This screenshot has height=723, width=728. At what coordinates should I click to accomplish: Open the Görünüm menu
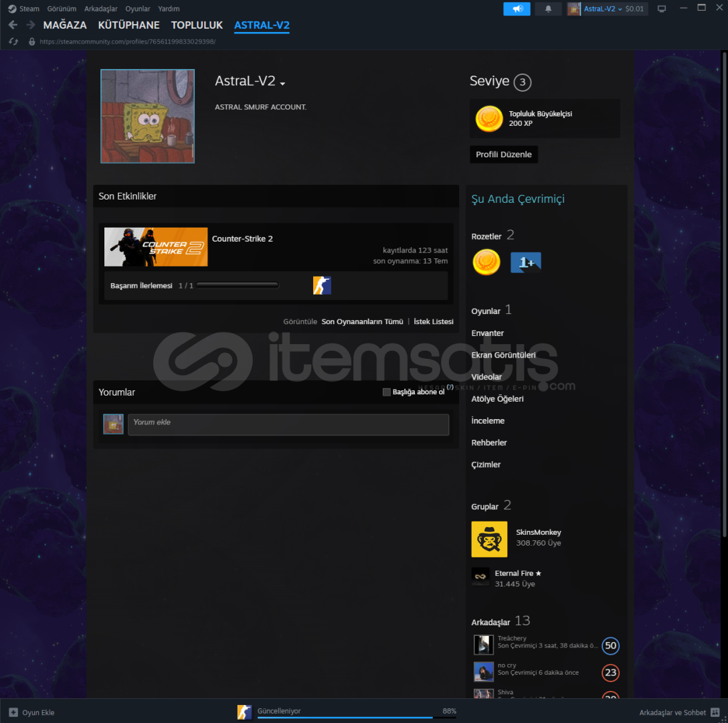[x=62, y=9]
